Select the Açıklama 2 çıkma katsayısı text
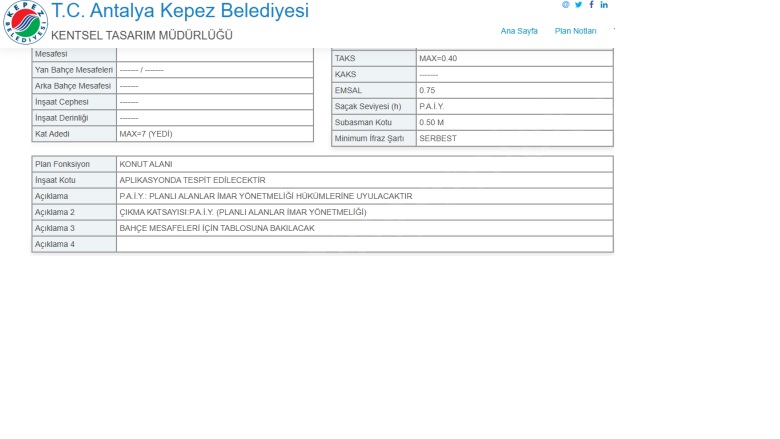This screenshot has width=780, height=439. coord(243,212)
